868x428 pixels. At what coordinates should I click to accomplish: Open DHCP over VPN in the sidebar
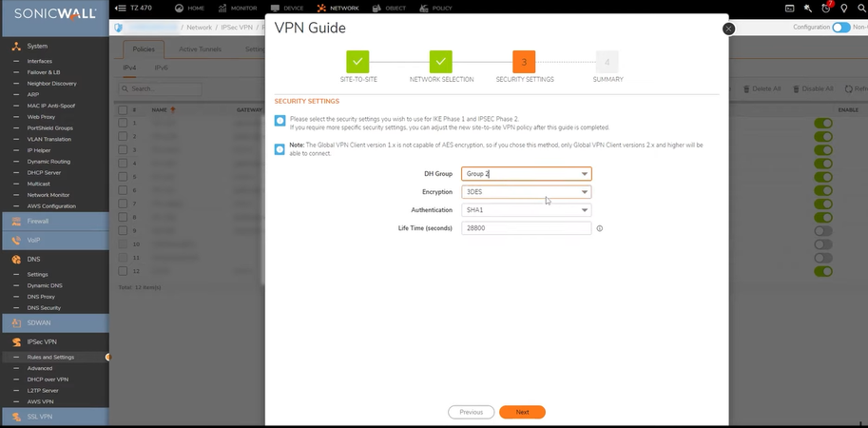tap(48, 379)
